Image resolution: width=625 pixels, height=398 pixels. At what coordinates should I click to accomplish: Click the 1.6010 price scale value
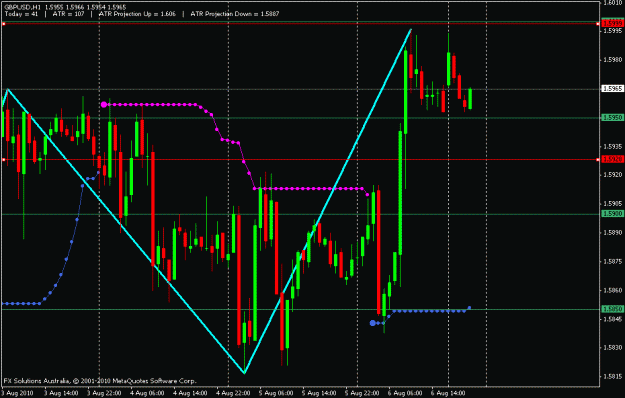pyautogui.click(x=613, y=3)
